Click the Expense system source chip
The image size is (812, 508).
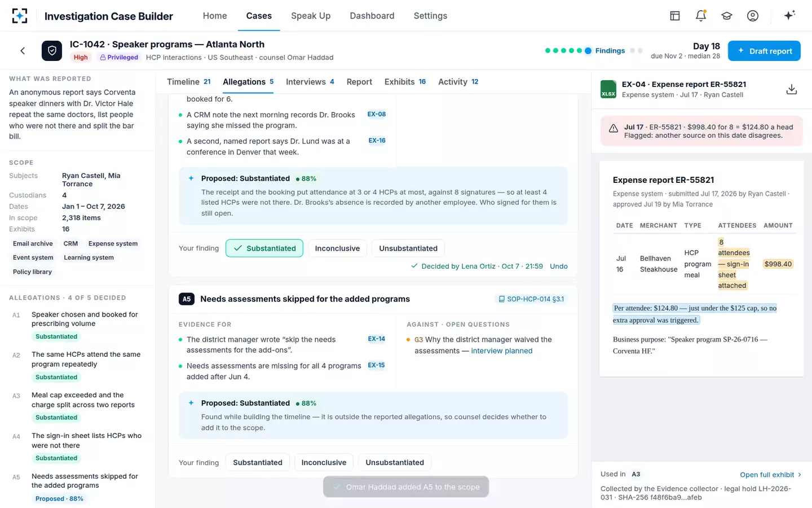pos(113,244)
